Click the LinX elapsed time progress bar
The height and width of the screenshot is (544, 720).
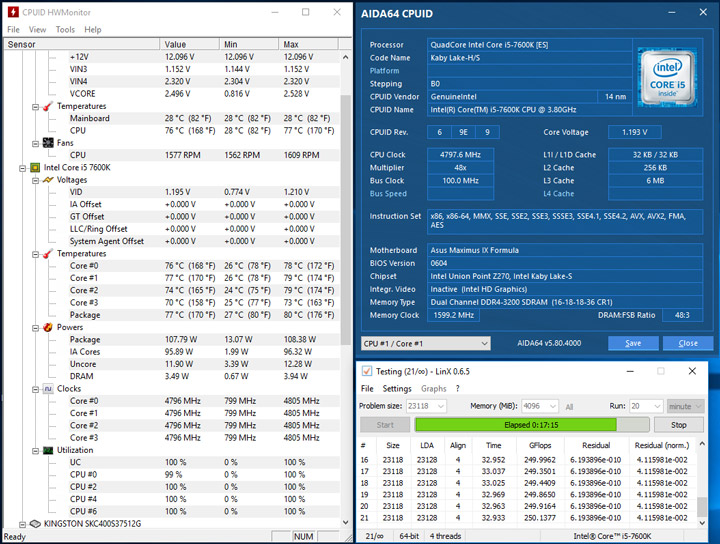[x=532, y=425]
